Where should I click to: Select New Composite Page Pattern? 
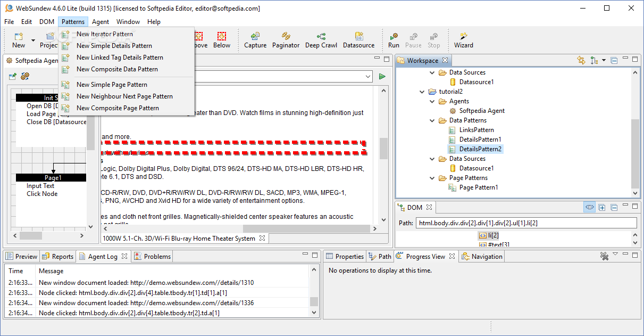[118, 108]
